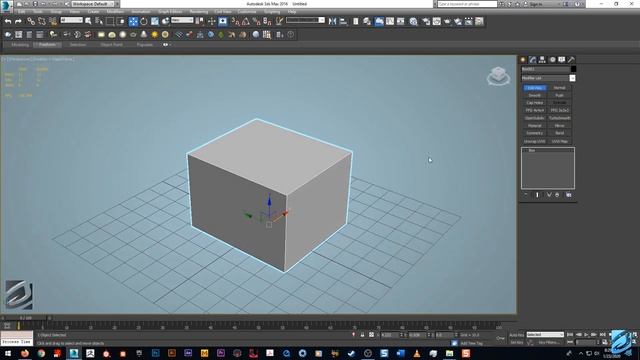Choose the Select Object tool

[88, 21]
